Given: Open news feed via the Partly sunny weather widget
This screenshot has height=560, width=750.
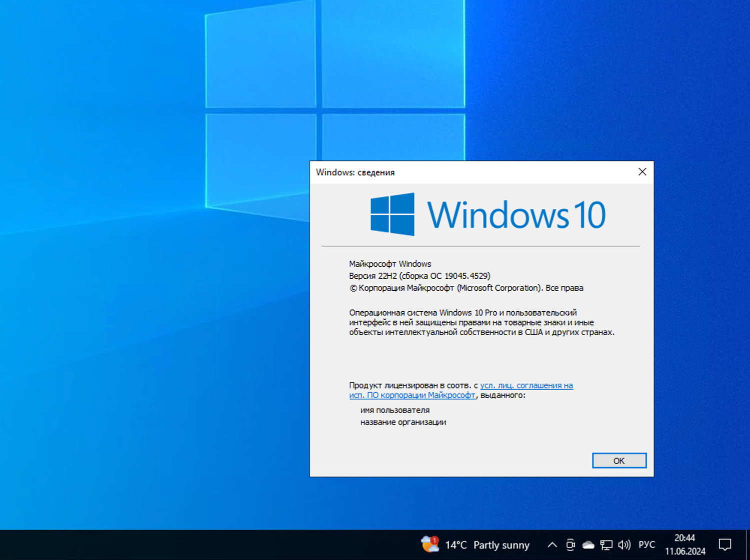Looking at the screenshot, I should (x=501, y=545).
